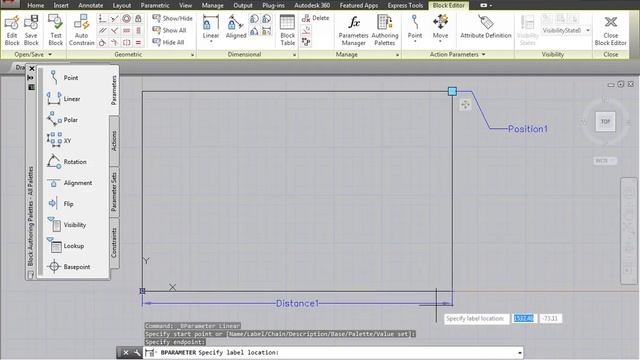Close the Block Authoring Palettes
640x360 pixels.
pos(31,69)
